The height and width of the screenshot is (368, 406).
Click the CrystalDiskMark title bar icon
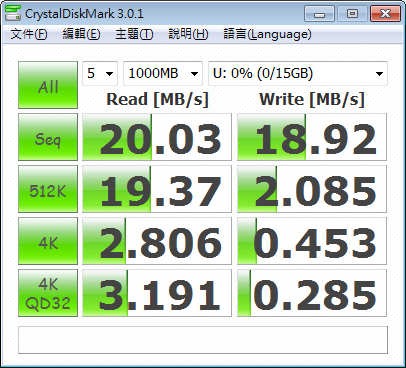pos(13,13)
